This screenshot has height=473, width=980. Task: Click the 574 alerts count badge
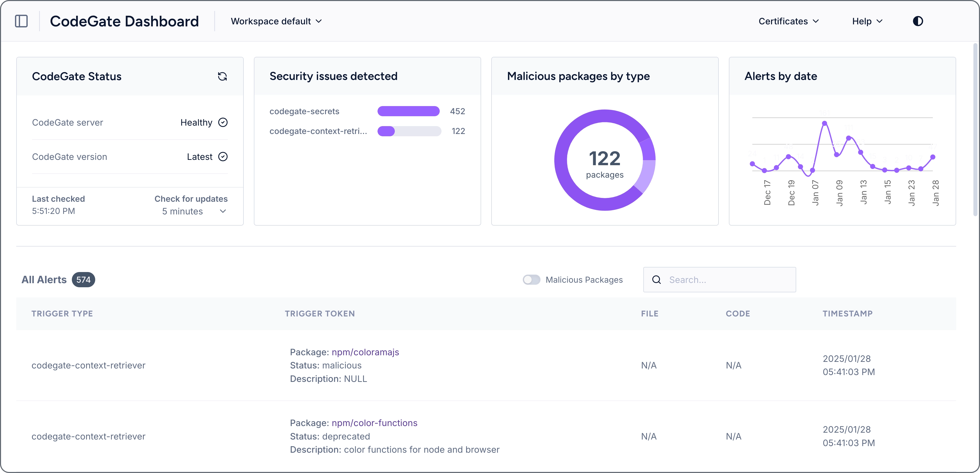pos(83,280)
